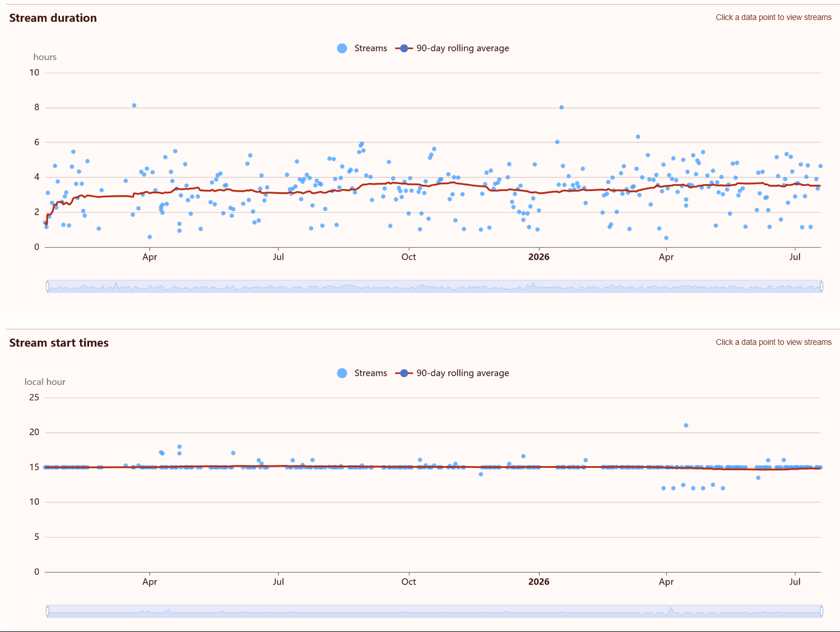
Task: Select the 8-hour stream duration point in January 2026
Action: click(x=562, y=107)
